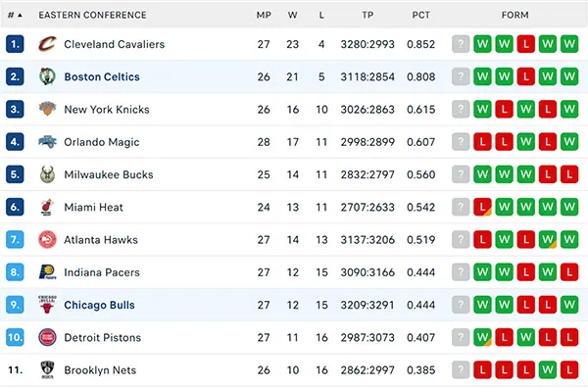Open the Indiana Pacers team page
588x387 pixels.
(102, 272)
